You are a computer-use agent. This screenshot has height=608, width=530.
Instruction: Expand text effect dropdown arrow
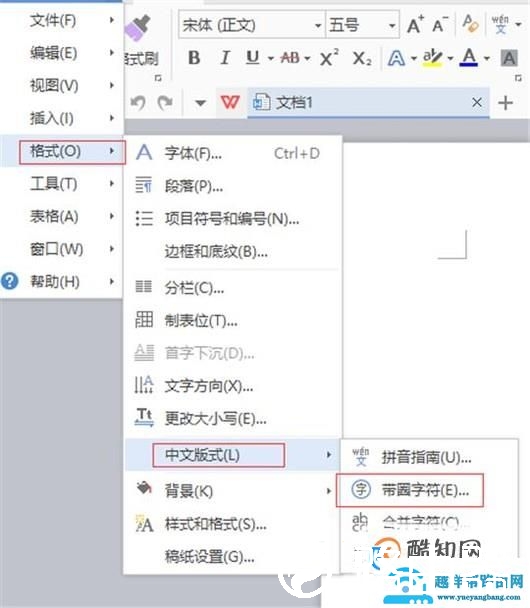[414, 59]
